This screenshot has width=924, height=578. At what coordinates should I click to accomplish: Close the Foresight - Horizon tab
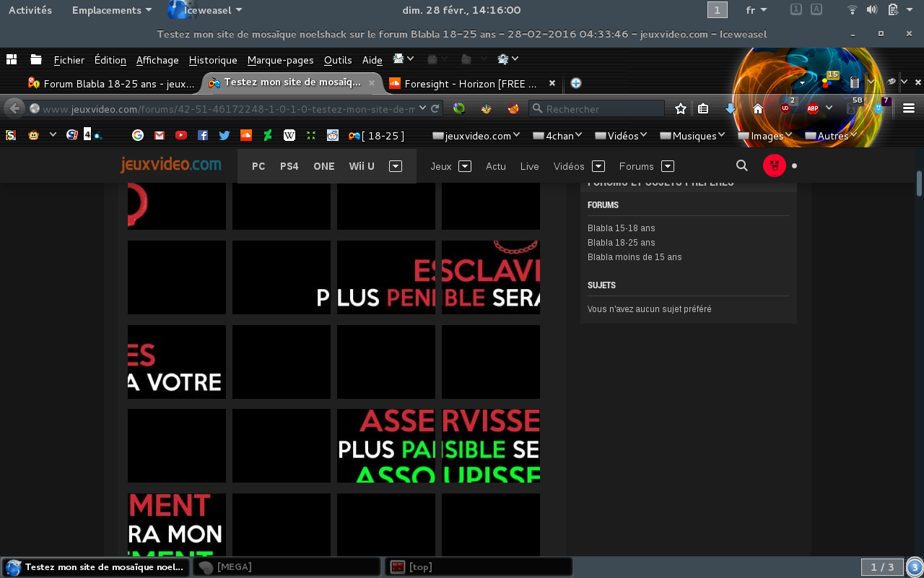552,83
